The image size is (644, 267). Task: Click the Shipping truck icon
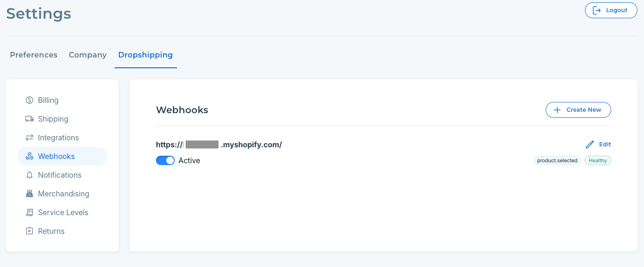(x=30, y=119)
